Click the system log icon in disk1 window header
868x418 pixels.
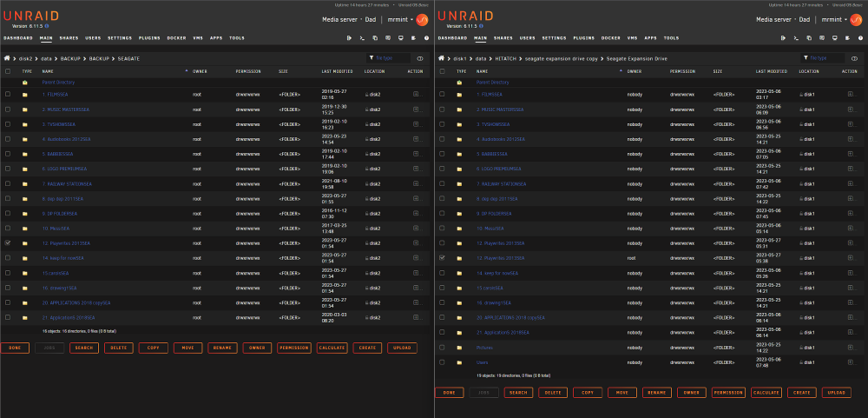tap(847, 38)
